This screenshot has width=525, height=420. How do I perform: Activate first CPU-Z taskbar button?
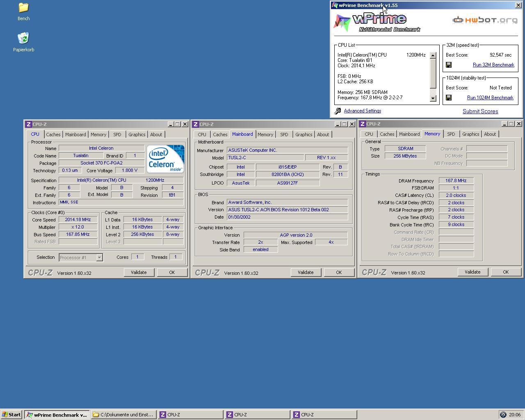tap(191, 415)
